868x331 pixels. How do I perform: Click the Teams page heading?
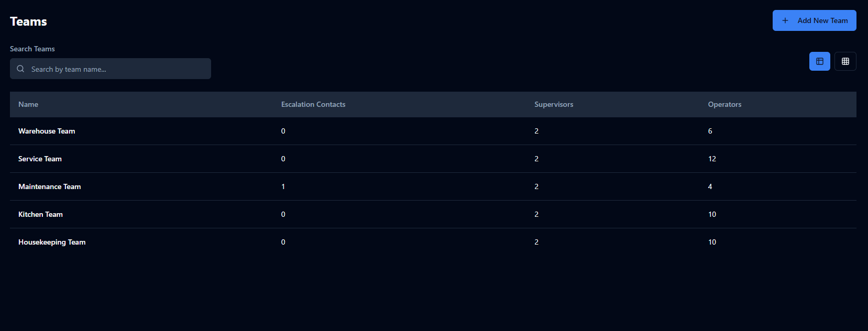click(28, 21)
